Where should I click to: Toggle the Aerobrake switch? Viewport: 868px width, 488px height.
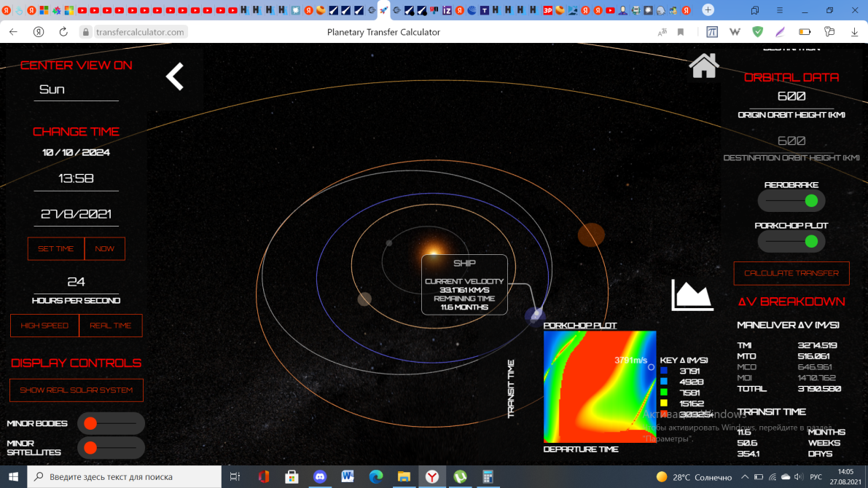click(x=791, y=200)
